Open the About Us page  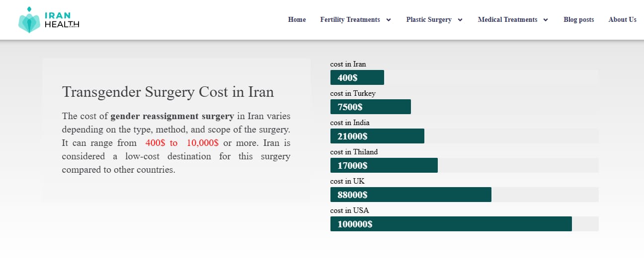622,20
